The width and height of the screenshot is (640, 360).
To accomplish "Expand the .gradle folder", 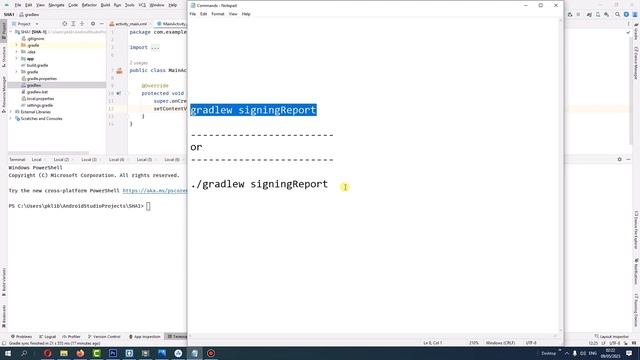I will click(17, 45).
